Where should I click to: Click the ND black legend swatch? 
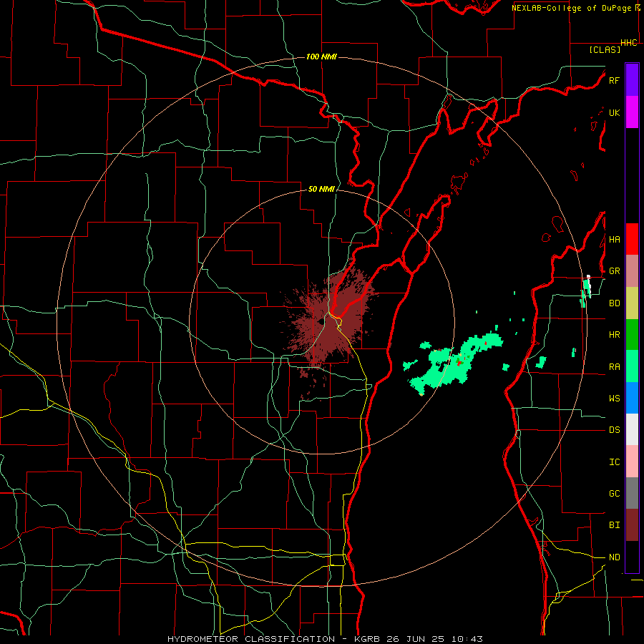pos(632,557)
